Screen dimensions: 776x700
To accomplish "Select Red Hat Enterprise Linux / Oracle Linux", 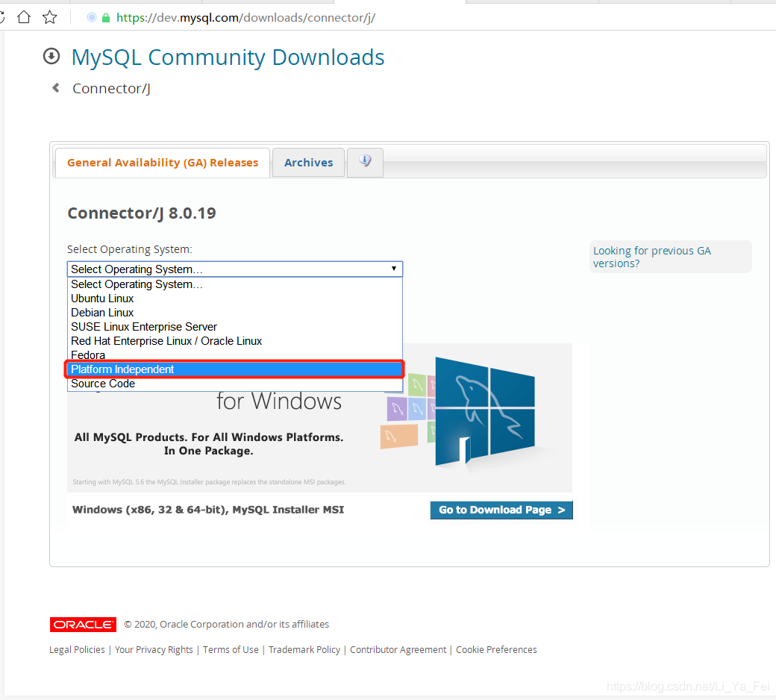I will click(x=235, y=341).
